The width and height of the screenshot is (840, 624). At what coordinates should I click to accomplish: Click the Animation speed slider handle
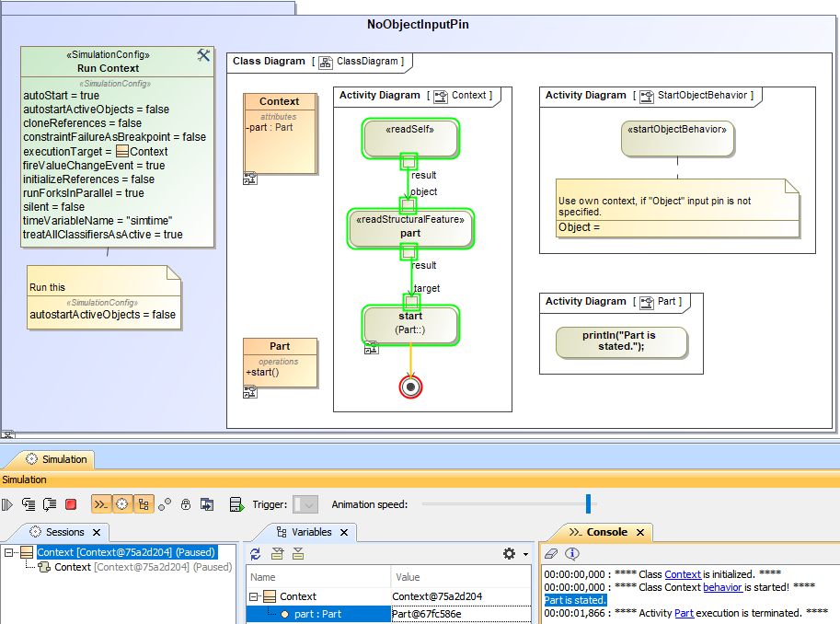click(588, 503)
